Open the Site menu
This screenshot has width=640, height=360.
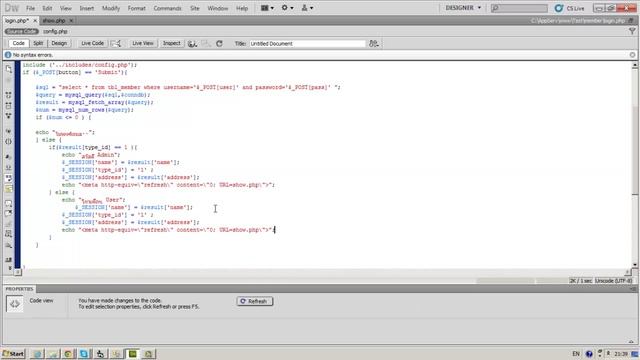tap(195, 8)
